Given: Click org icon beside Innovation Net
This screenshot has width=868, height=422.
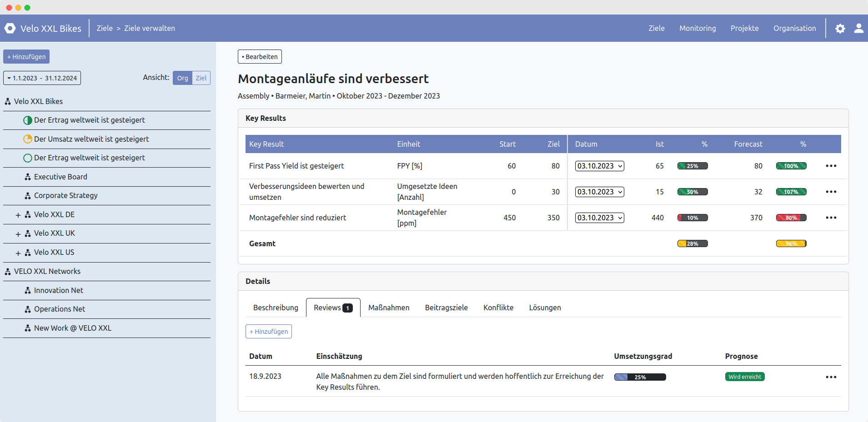Looking at the screenshot, I should tap(28, 290).
